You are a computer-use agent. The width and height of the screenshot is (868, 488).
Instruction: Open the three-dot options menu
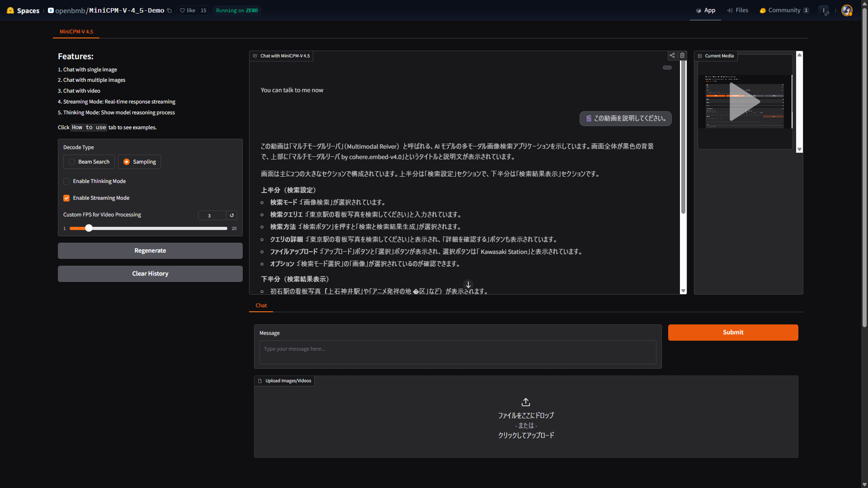pos(824,10)
